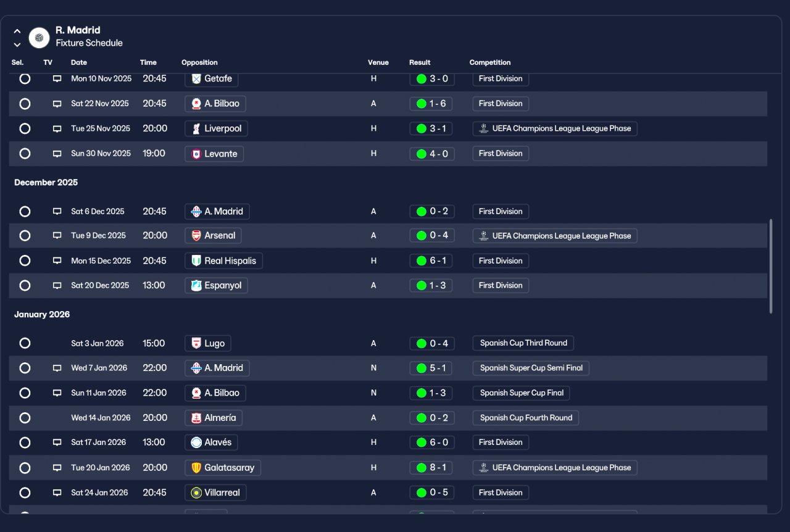Select the radio button for Real Hispalis fixture
790x532 pixels.
point(25,260)
